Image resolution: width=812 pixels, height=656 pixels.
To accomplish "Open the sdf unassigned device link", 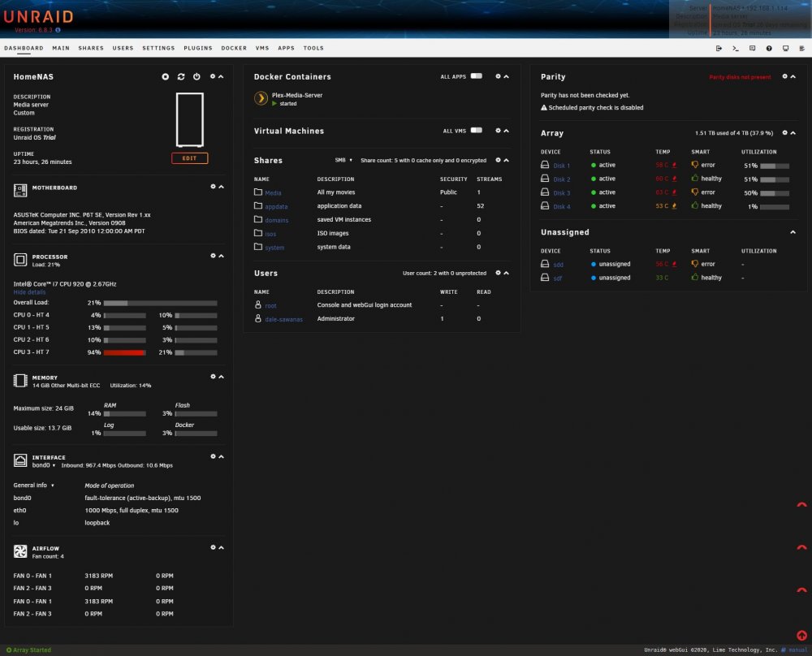I will 558,278.
